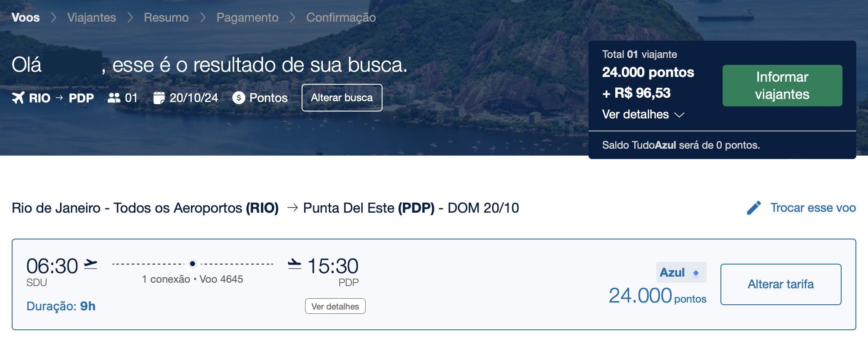The width and height of the screenshot is (868, 338).
Task: Open the Resumo breadcrumb step
Action: (166, 17)
